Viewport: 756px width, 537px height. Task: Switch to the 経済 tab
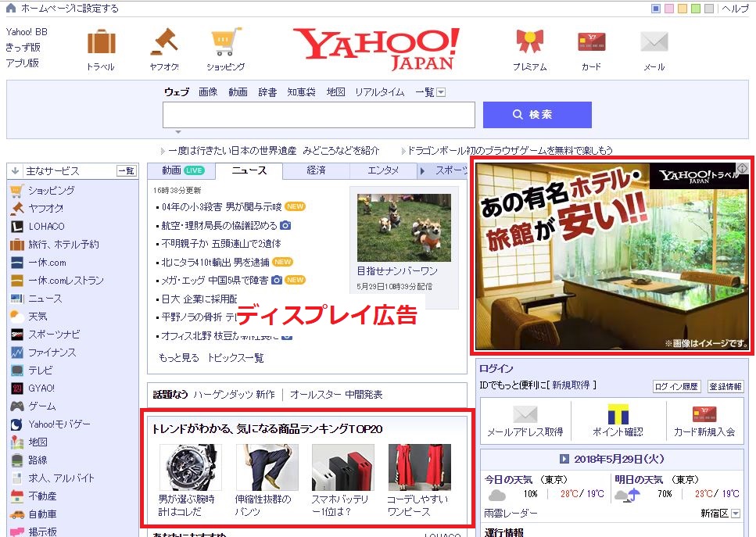(316, 170)
